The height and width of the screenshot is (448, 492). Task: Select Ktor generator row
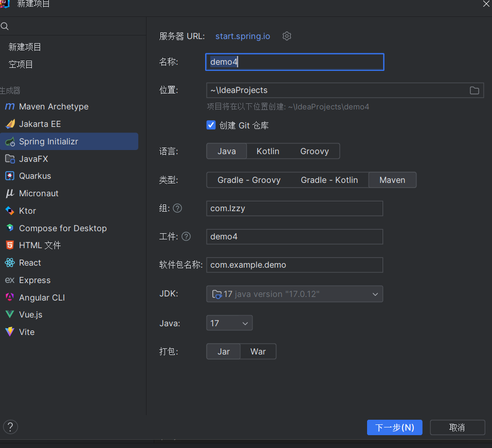pyautogui.click(x=69, y=211)
